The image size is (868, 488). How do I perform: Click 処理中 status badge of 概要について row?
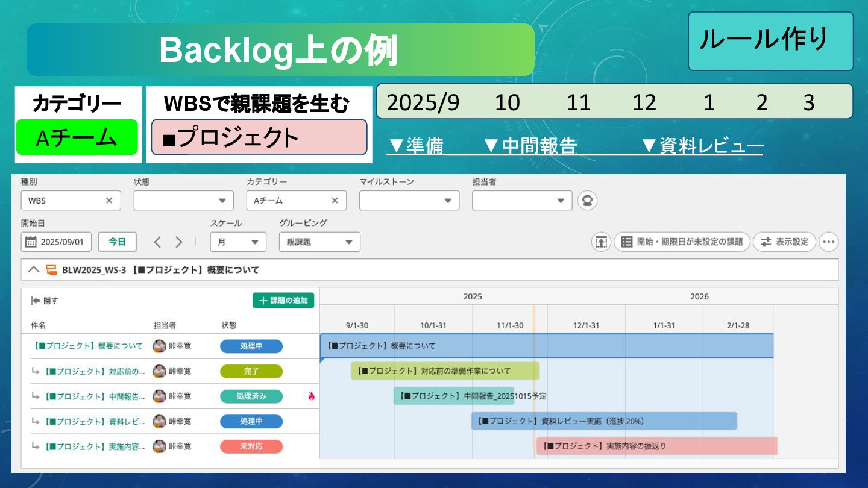(x=251, y=346)
